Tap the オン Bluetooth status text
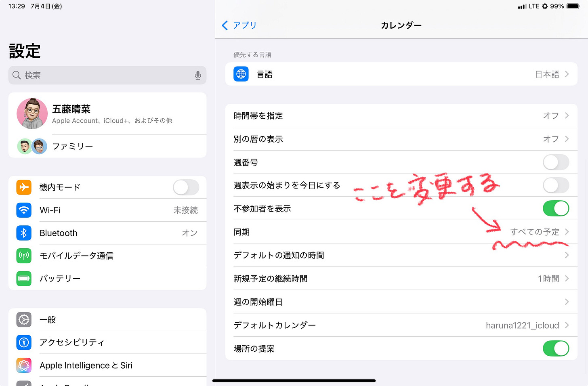Image resolution: width=588 pixels, height=386 pixels. point(190,233)
